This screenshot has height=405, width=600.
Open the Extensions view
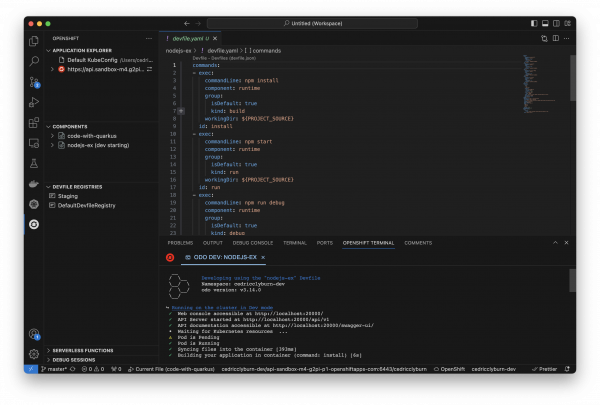click(34, 122)
